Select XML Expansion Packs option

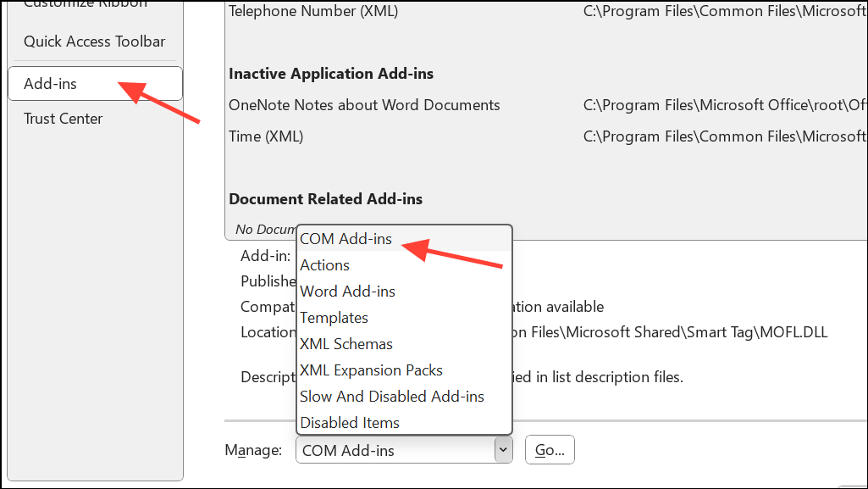tap(371, 370)
